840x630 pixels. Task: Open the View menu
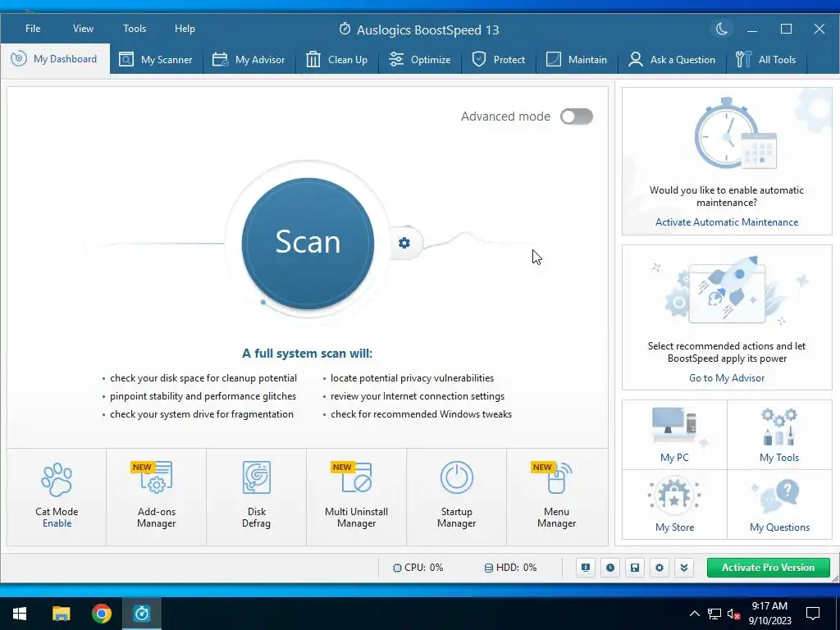click(x=83, y=29)
